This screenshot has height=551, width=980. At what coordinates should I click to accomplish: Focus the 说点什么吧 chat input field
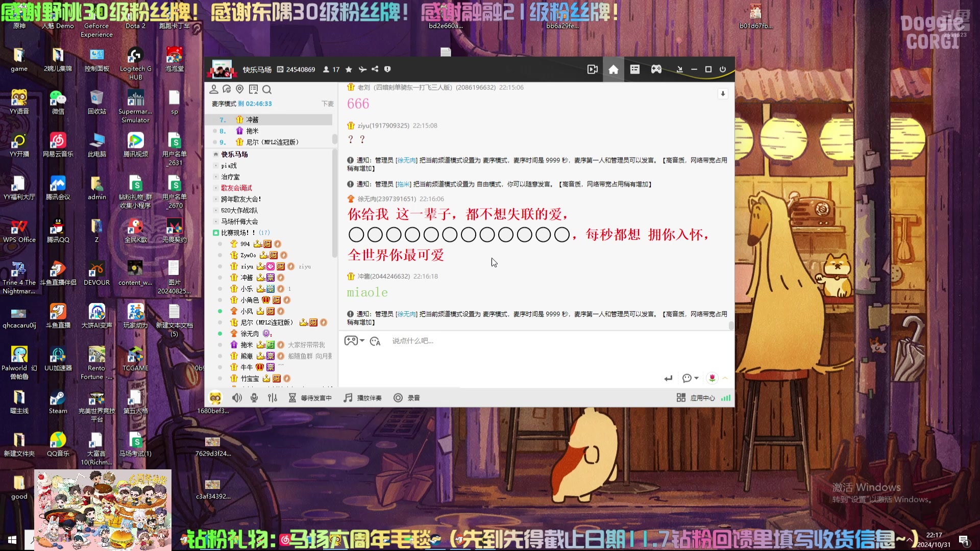pyautogui.click(x=536, y=352)
